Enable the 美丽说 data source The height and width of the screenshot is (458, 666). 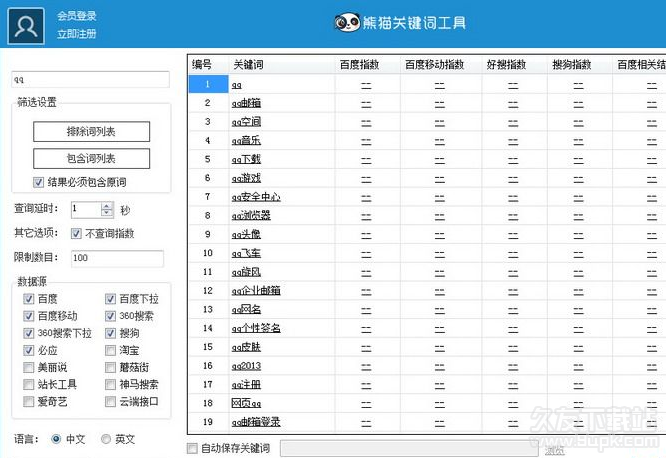point(28,368)
